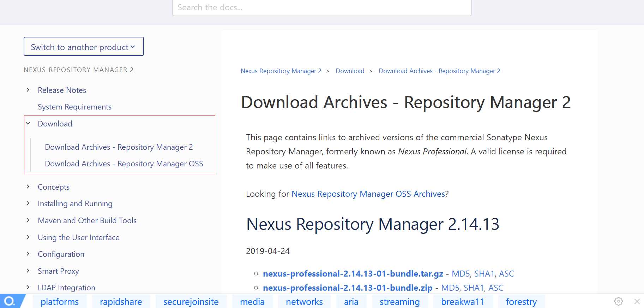Screen dimensions: 644x308
Task: Open LDAP Integration sidebar page
Action: (66, 288)
